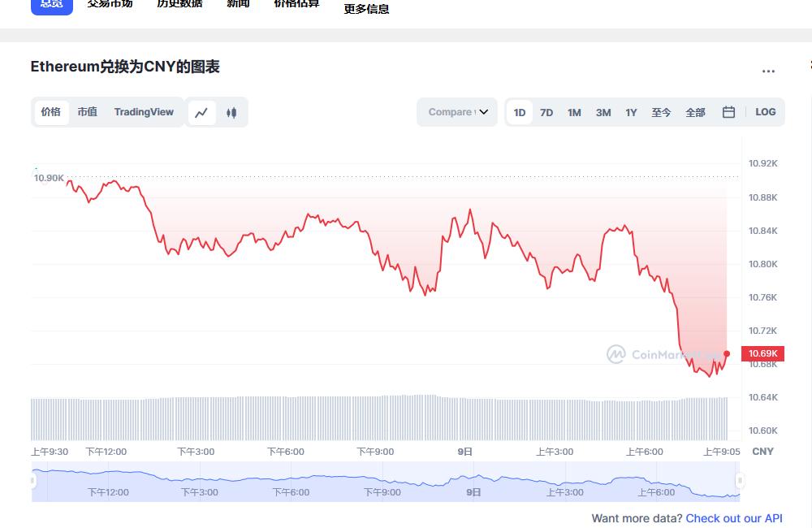Select the 市值 (market cap) view

click(87, 112)
